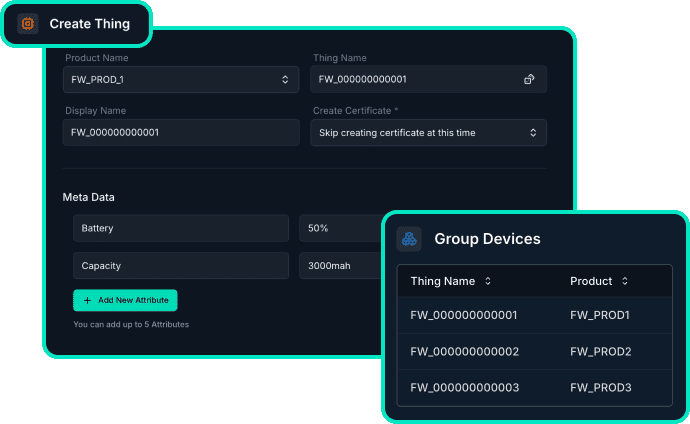
Task: Click the Thing Name text field
Action: 429,79
